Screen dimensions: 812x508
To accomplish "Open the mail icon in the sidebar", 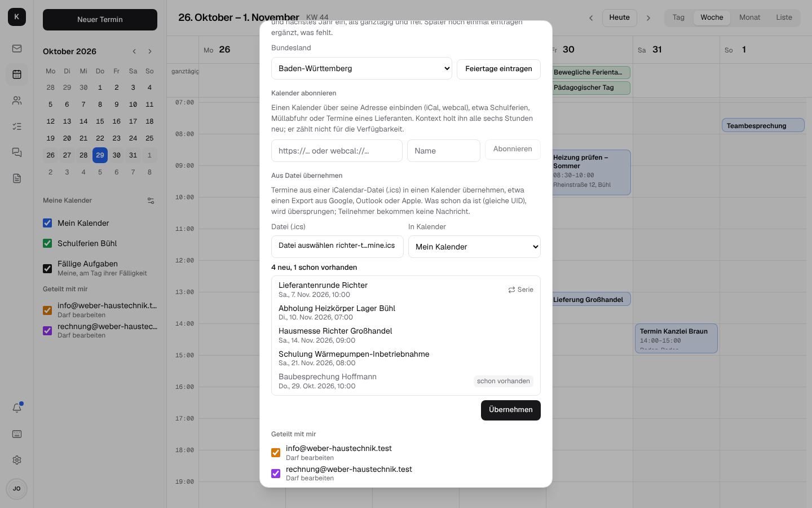I will [x=17, y=49].
